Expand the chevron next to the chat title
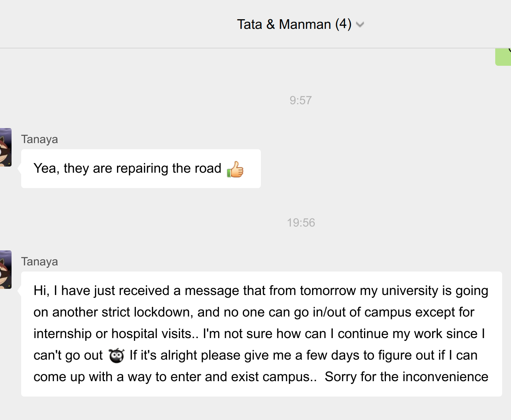The height and width of the screenshot is (420, 511). (x=360, y=25)
